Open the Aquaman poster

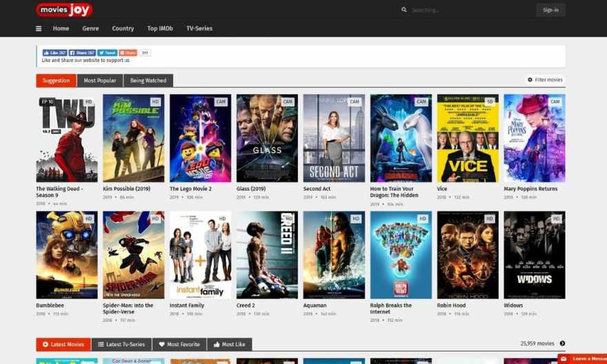(334, 255)
